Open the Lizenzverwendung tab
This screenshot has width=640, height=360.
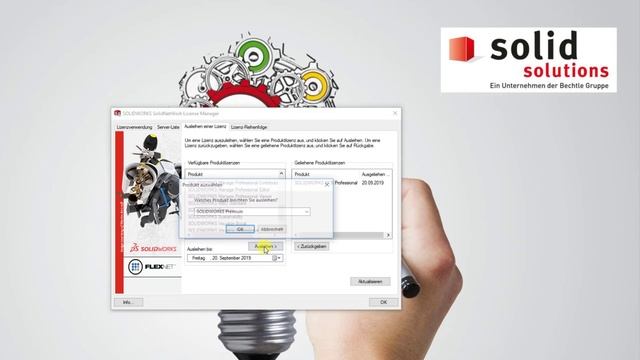(x=134, y=127)
